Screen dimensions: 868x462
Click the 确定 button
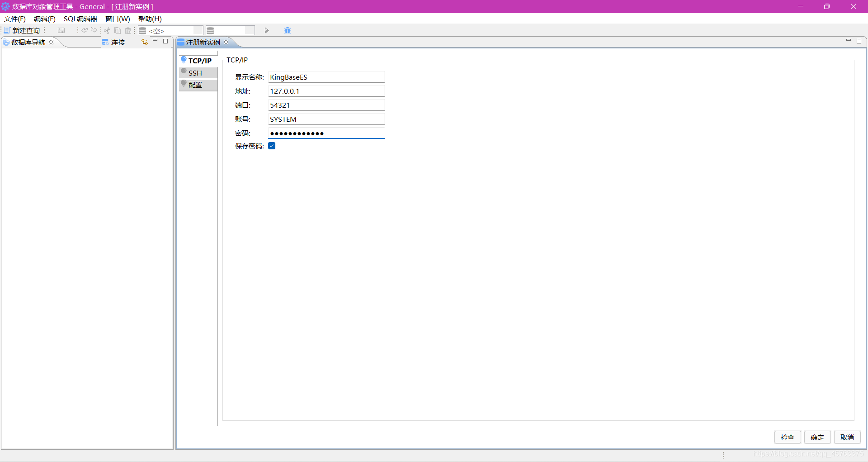[x=817, y=437]
